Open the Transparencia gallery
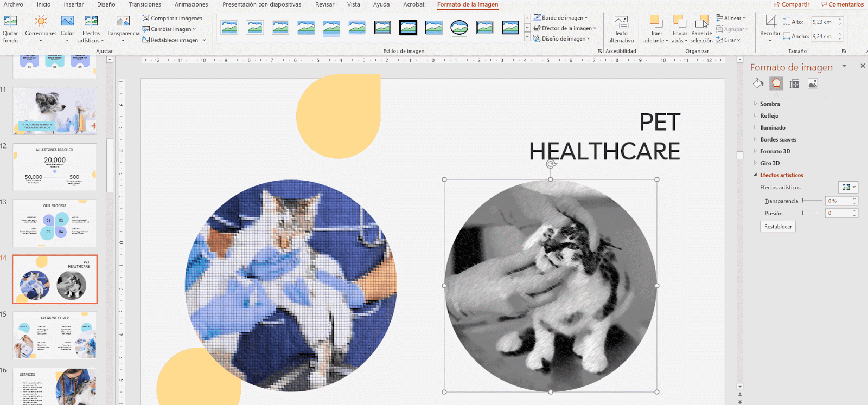 pyautogui.click(x=123, y=29)
